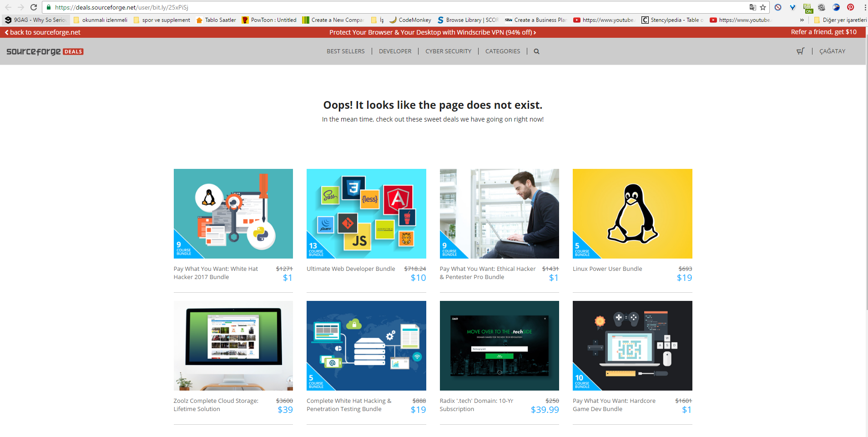Click the SourceForge Deals logo

click(45, 51)
